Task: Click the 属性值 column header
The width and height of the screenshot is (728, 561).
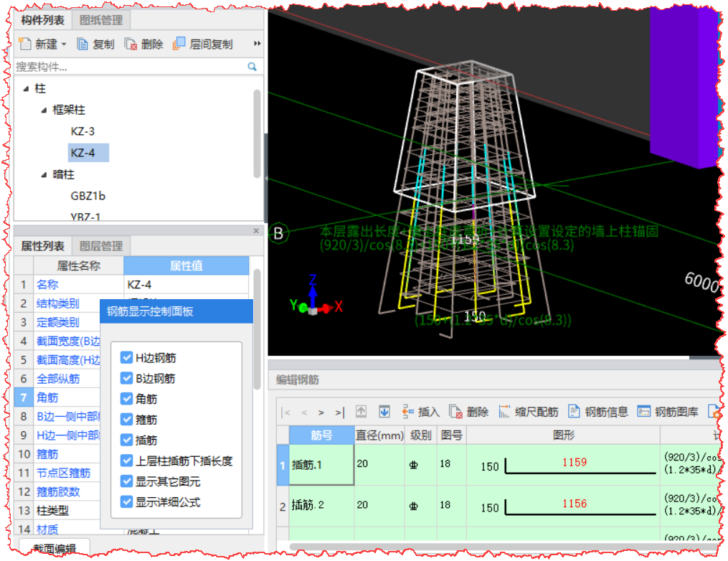Action: tap(186, 265)
